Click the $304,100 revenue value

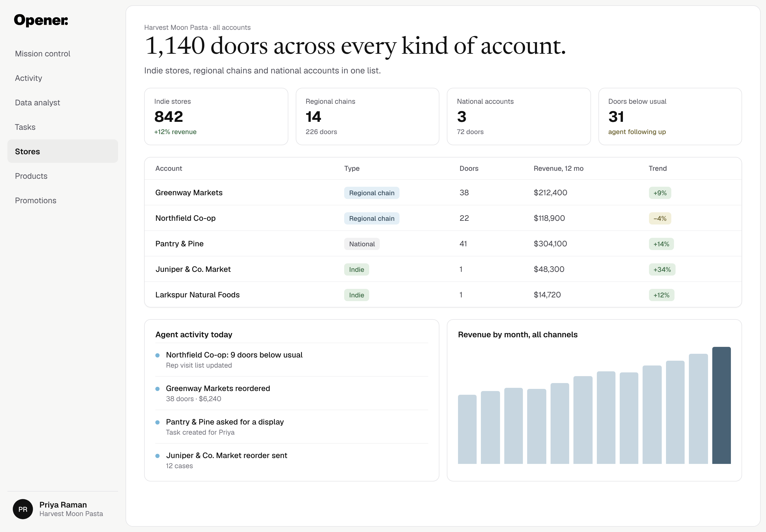tap(550, 244)
